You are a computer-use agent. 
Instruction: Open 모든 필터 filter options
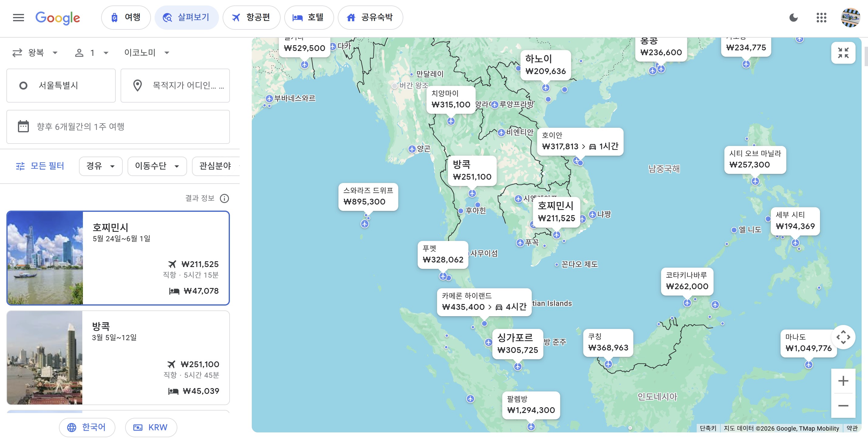(x=40, y=166)
